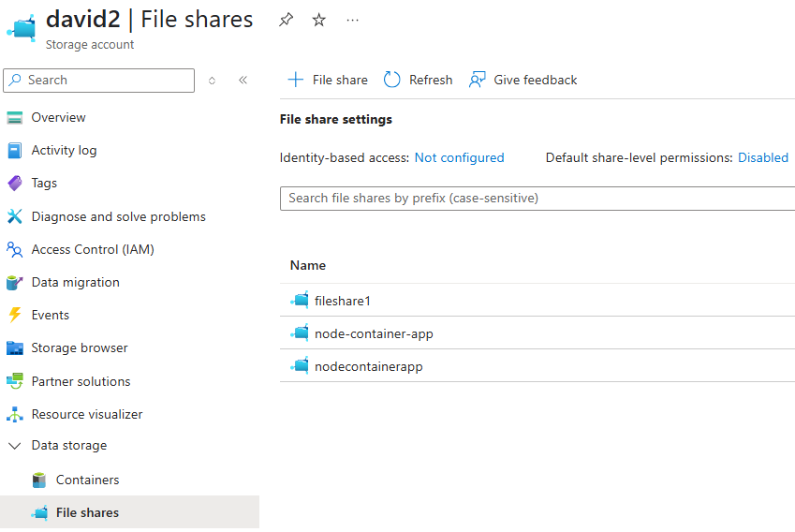Click the Disabled share-level permissions link
This screenshot has width=795, height=532.
click(x=762, y=157)
